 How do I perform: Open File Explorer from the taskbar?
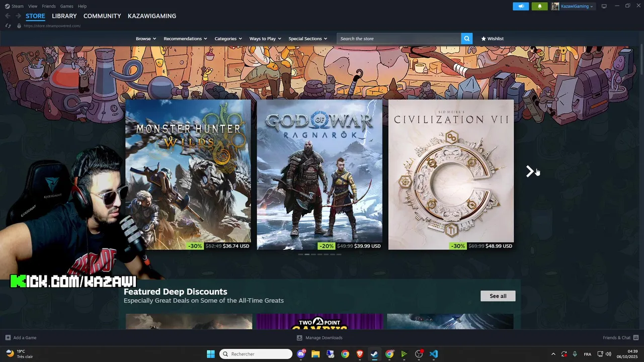[x=315, y=354]
